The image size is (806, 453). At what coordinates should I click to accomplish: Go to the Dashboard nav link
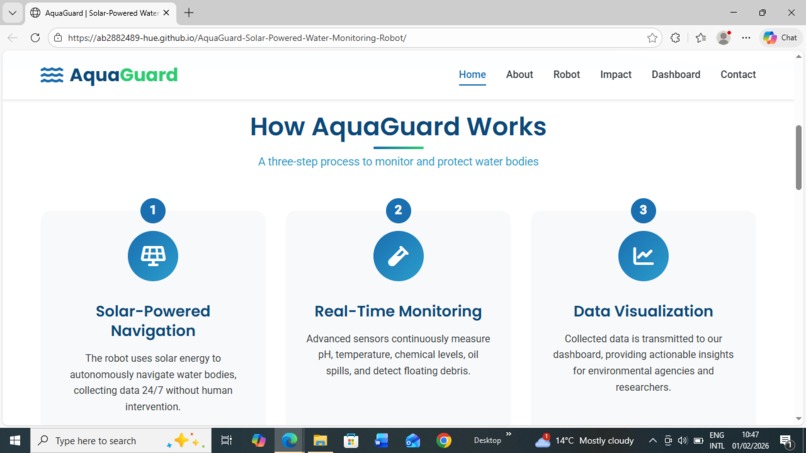point(676,75)
